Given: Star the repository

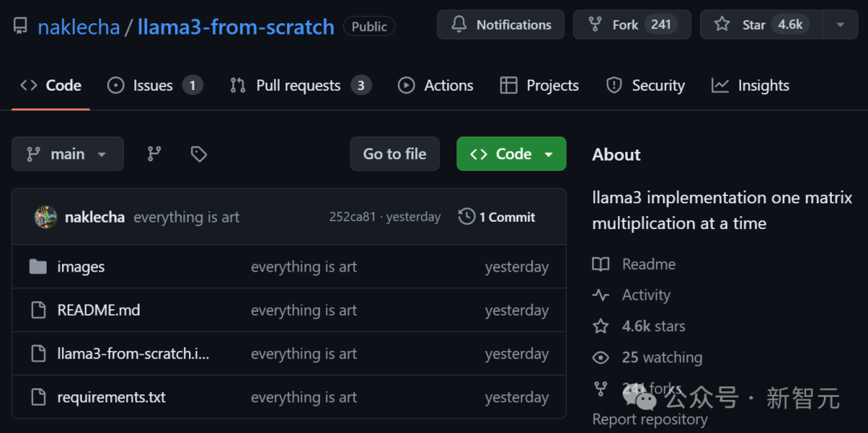Looking at the screenshot, I should point(760,25).
